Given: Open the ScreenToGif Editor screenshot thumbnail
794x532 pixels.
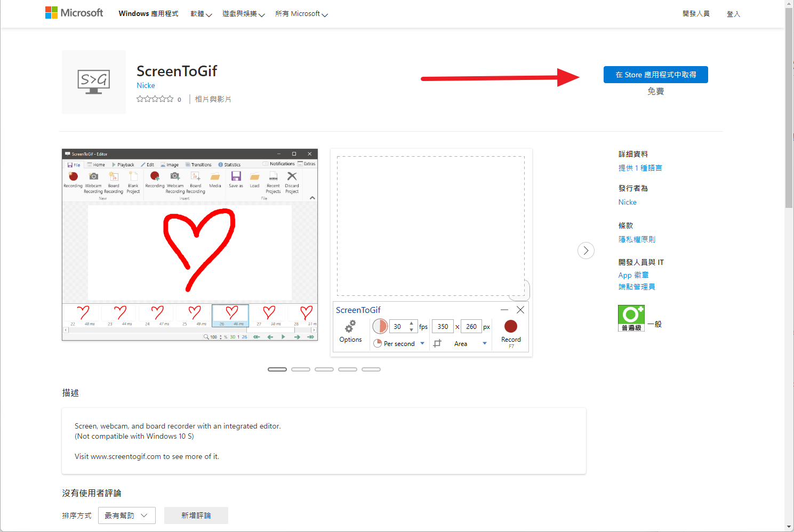Looking at the screenshot, I should [x=190, y=245].
